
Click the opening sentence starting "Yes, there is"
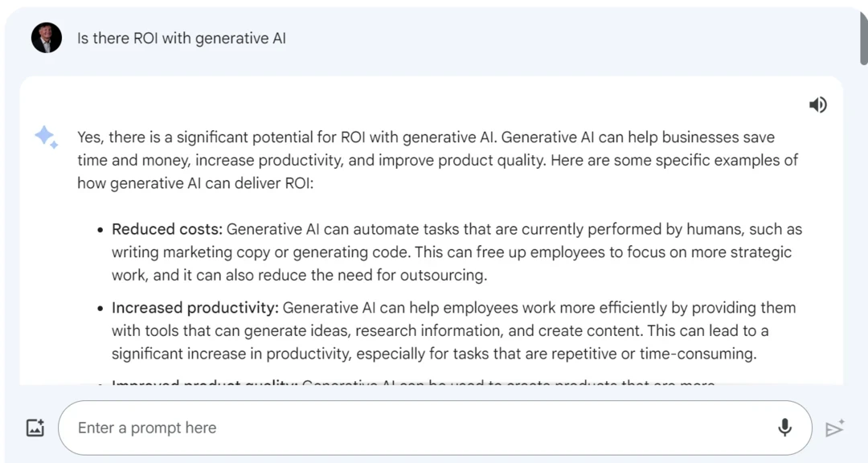click(x=281, y=137)
